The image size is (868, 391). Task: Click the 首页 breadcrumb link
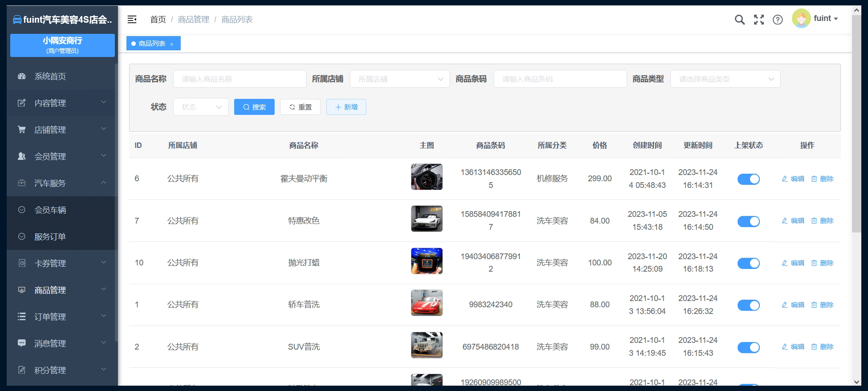pyautogui.click(x=158, y=20)
